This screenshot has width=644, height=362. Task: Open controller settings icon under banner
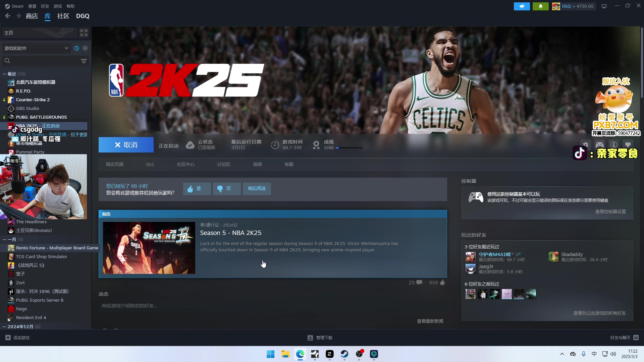coord(600,145)
